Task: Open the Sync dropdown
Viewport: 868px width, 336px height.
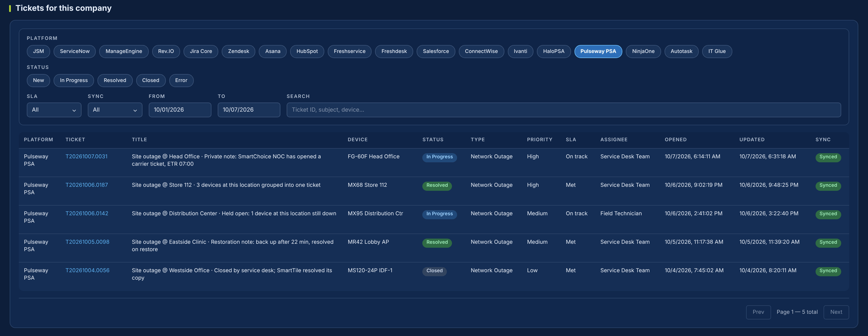Action: [x=115, y=110]
